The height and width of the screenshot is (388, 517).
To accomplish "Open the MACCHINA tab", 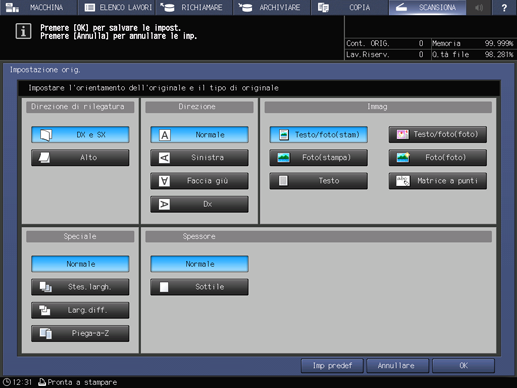I will tap(38, 7).
